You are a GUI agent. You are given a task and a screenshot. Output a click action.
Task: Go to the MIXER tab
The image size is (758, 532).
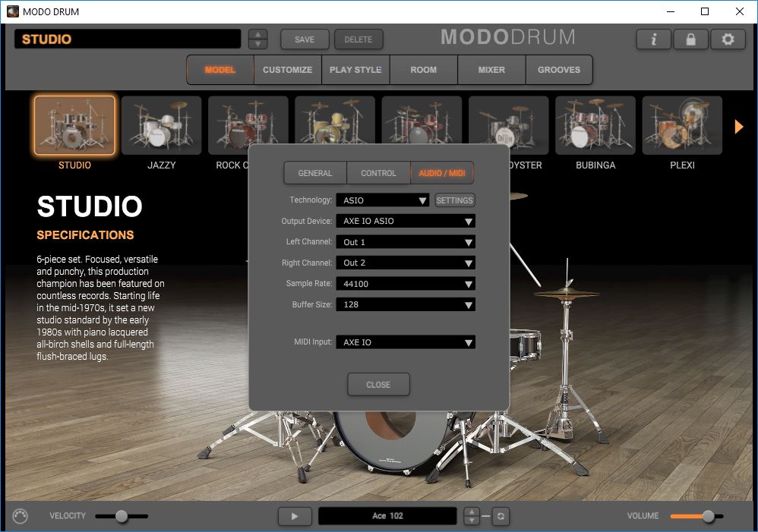(x=491, y=70)
